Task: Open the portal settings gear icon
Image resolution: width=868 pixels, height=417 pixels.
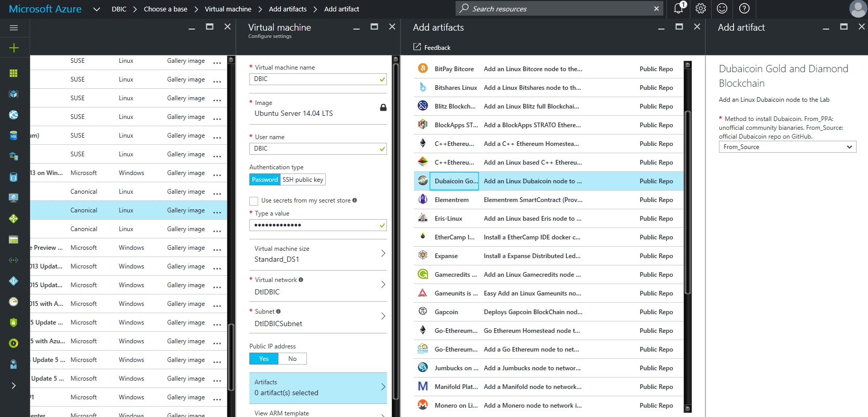Action: tap(701, 8)
